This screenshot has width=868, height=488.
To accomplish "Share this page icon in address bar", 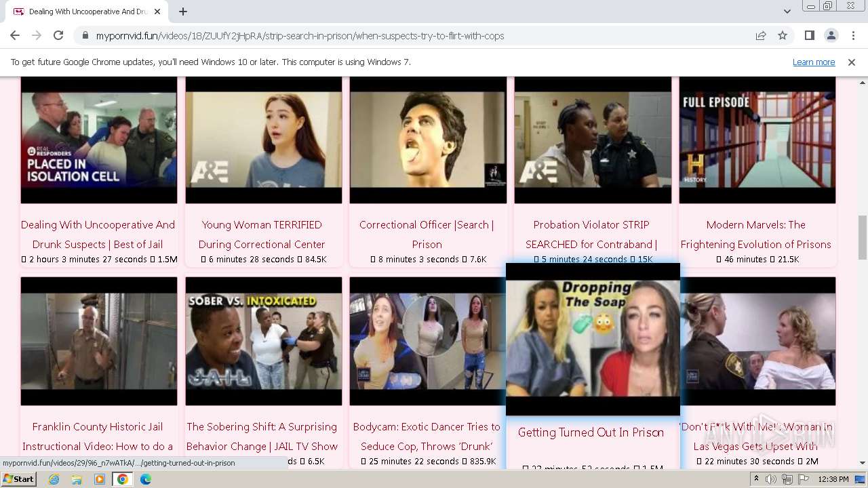I will click(761, 36).
